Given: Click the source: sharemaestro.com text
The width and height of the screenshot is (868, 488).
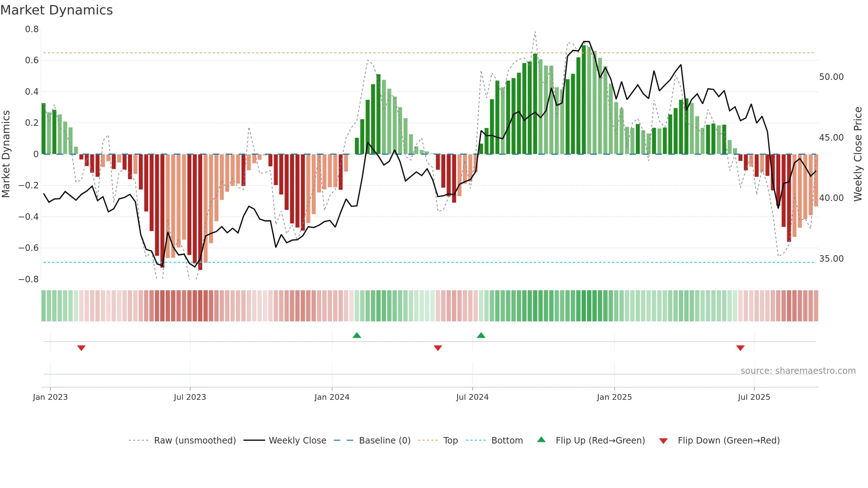Looking at the screenshot, I should point(798,371).
